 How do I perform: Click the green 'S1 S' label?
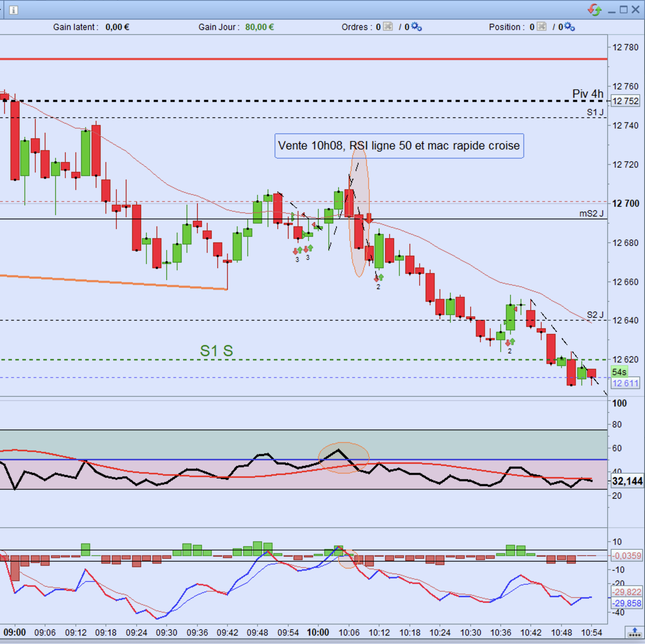click(216, 351)
